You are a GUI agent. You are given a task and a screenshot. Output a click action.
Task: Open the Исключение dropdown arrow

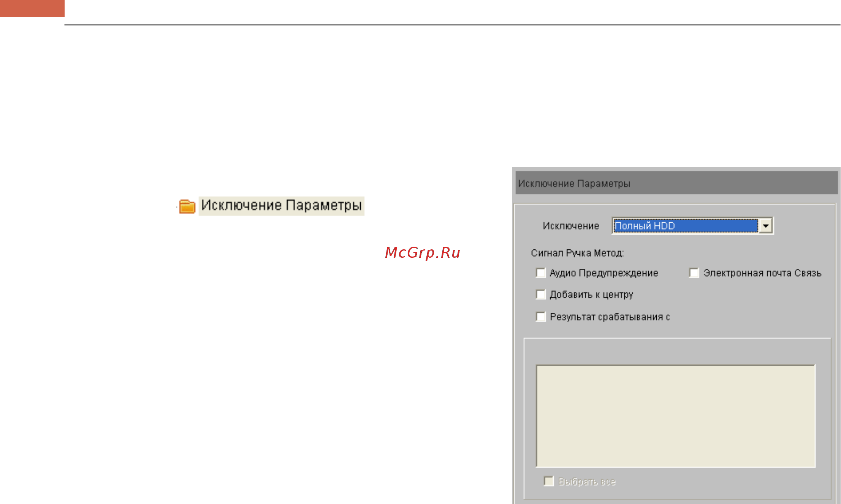[x=765, y=226]
